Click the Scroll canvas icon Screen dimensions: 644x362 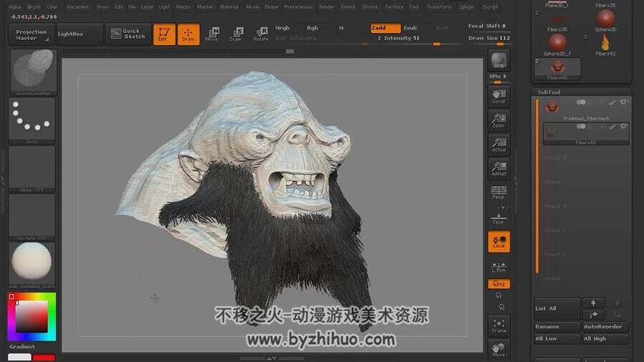499,96
